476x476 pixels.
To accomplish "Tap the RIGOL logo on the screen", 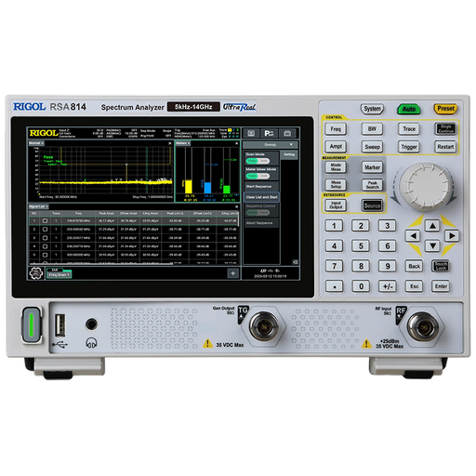I will pyautogui.click(x=44, y=133).
